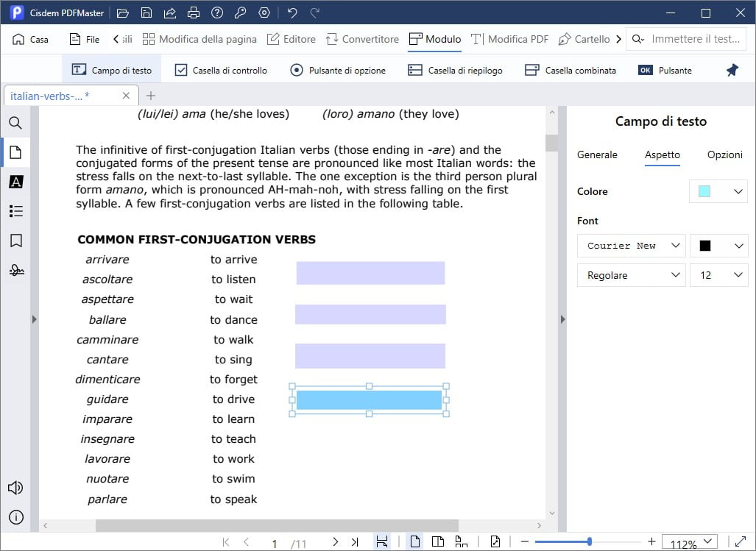This screenshot has height=551, width=756.
Task: Click the Save icon in the title bar
Action: pyautogui.click(x=146, y=12)
